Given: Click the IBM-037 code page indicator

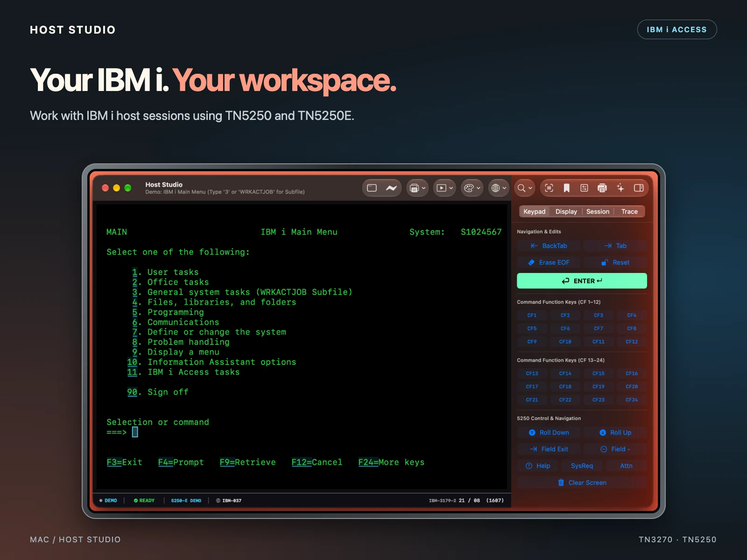Looking at the screenshot, I should (229, 501).
